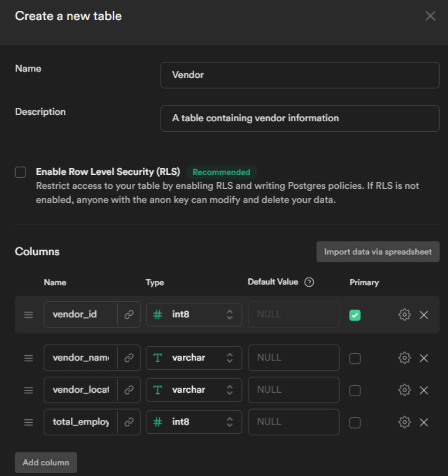Image resolution: width=448 pixels, height=476 pixels.
Task: Click the foreign key link icon for vendor_name
Action: (129, 358)
